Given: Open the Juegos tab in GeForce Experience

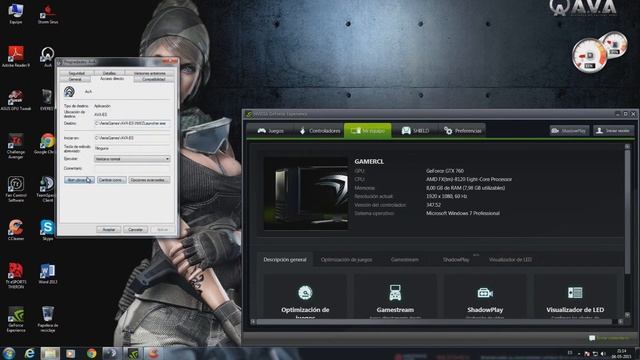Looking at the screenshot, I should pos(270,131).
